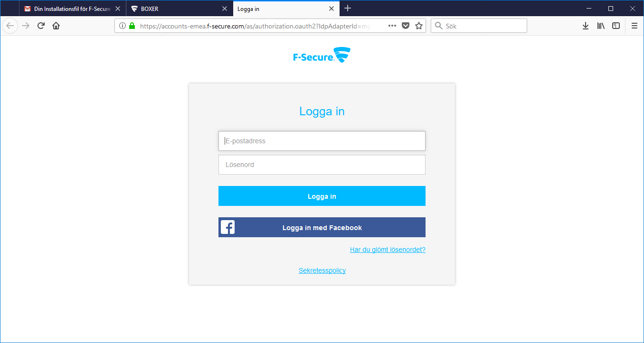Open the Library bookshelf icon
The image size is (644, 343).
601,26
